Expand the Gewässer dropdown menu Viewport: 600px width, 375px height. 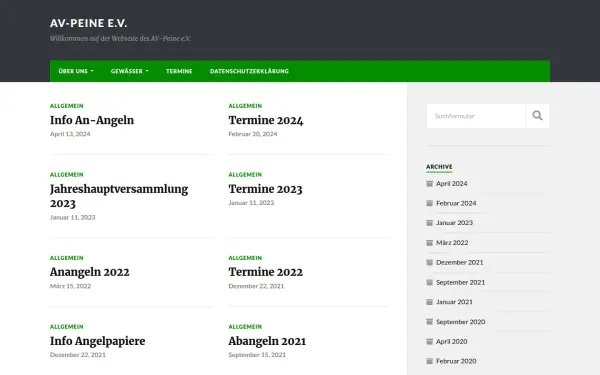130,71
